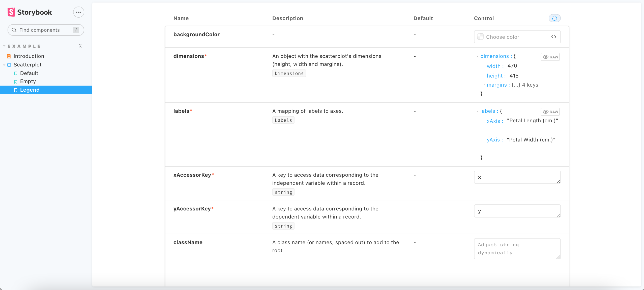This screenshot has height=290, width=644.
Task: Click the xAxis label value "Petal Length (cm.)"
Action: tap(532, 121)
